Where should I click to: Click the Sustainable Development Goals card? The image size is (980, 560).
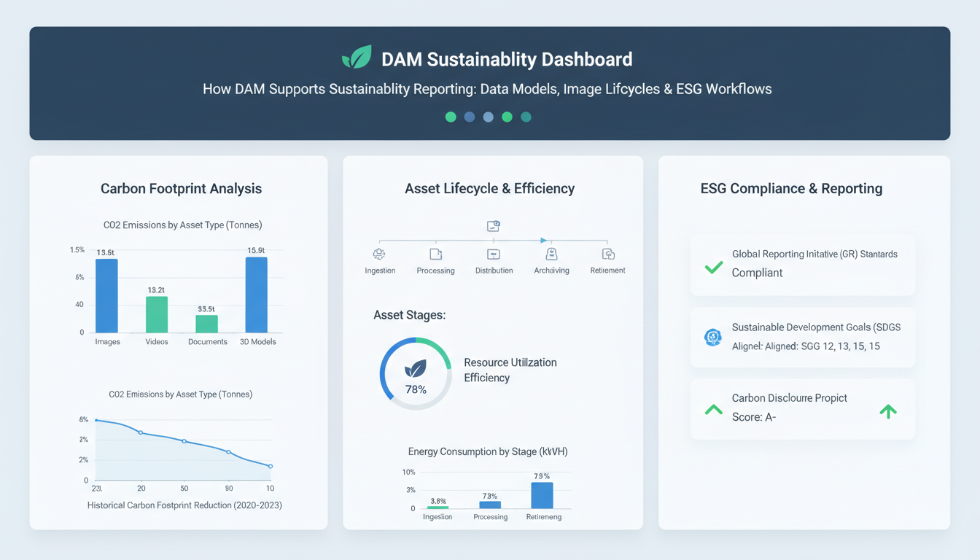[802, 337]
